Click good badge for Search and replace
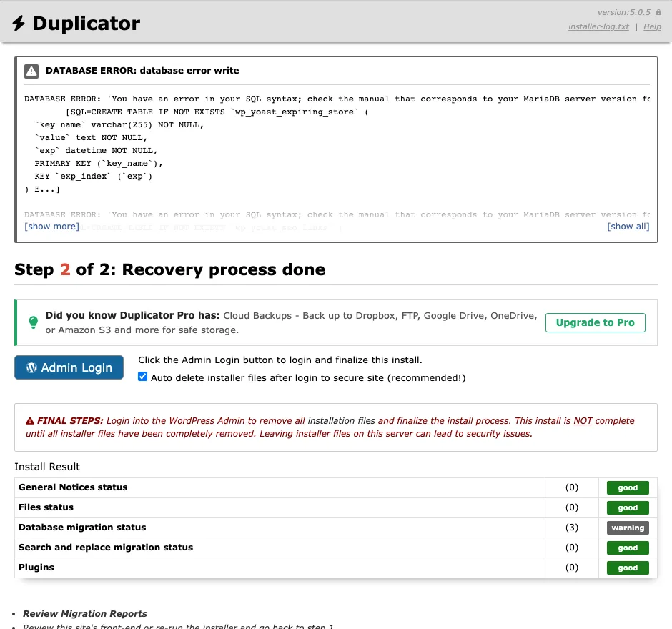The image size is (672, 629). pos(628,548)
